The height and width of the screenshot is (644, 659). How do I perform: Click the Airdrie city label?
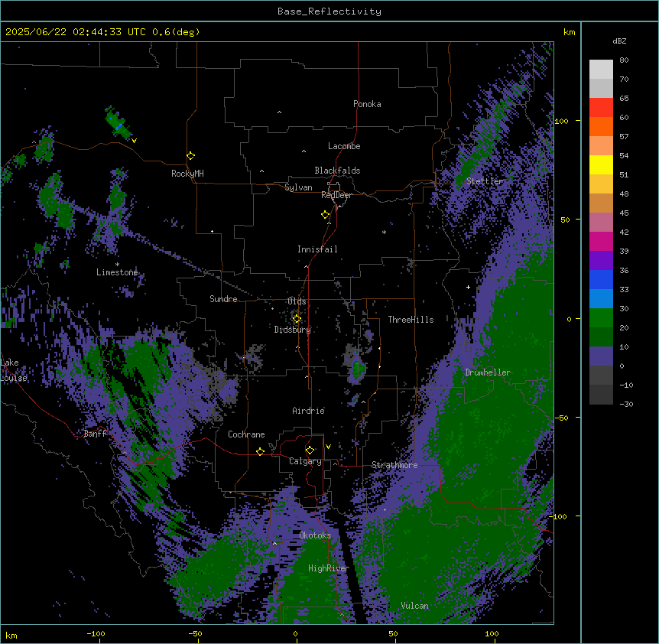pos(308,411)
